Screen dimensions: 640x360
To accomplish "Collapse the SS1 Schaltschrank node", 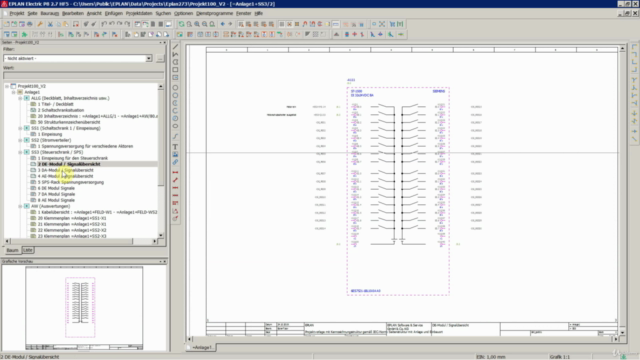I will click(20, 128).
